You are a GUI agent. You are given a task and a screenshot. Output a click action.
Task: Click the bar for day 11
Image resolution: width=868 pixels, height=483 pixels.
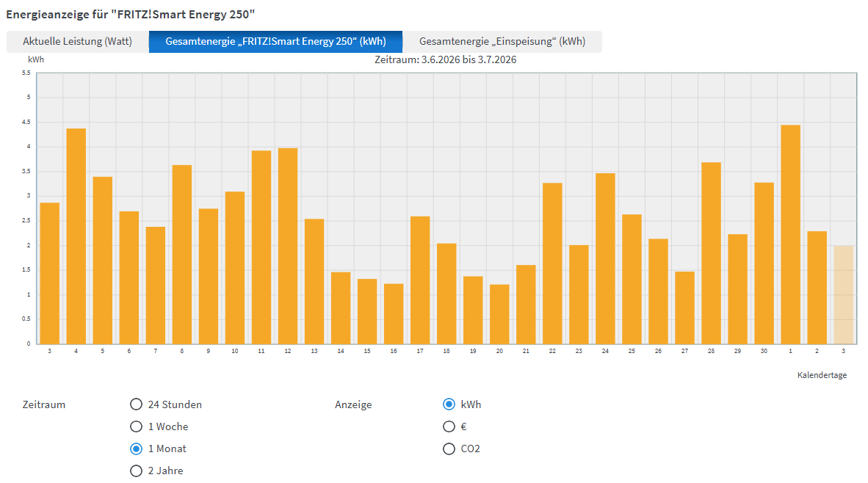click(x=261, y=247)
